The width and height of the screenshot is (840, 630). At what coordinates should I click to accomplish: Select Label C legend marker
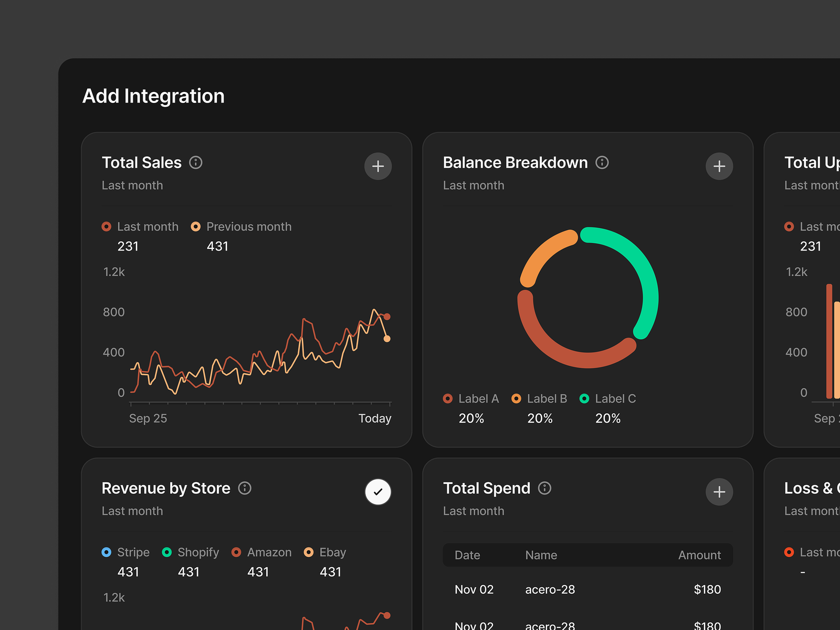point(584,399)
